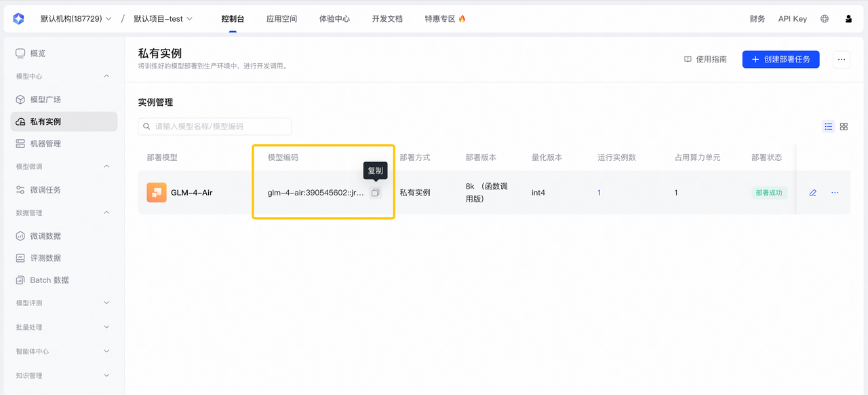Open 微调数据 in the sidebar
The height and width of the screenshot is (395, 868).
[x=64, y=236]
